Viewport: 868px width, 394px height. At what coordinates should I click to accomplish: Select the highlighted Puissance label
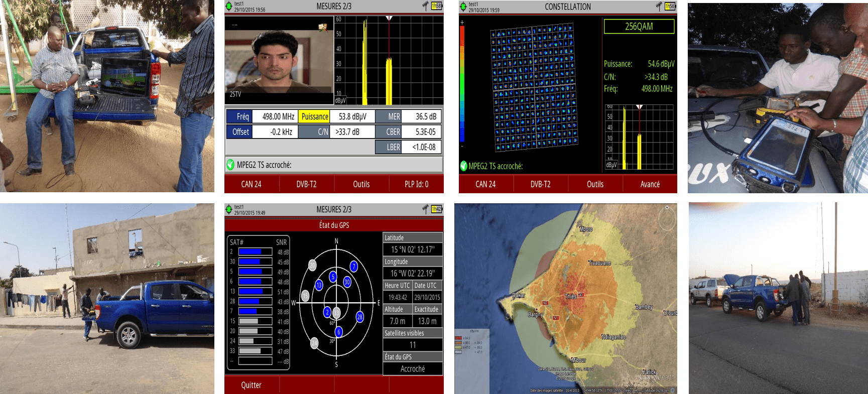(x=314, y=116)
